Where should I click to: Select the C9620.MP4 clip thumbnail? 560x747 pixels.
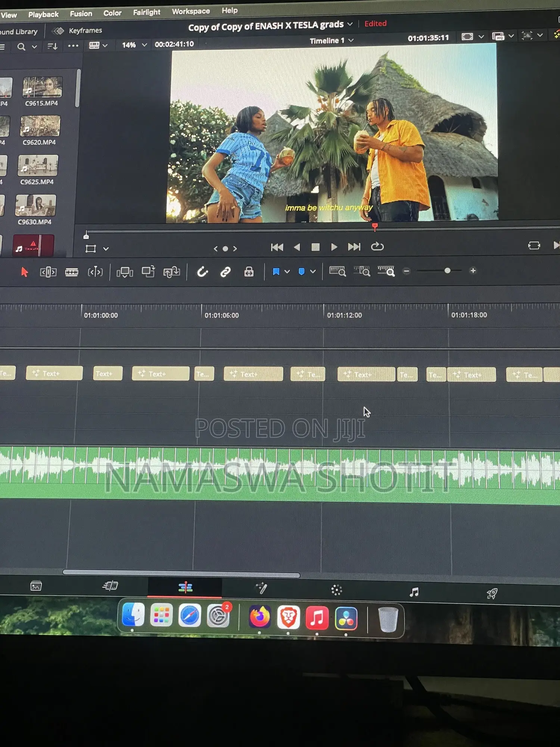40,126
